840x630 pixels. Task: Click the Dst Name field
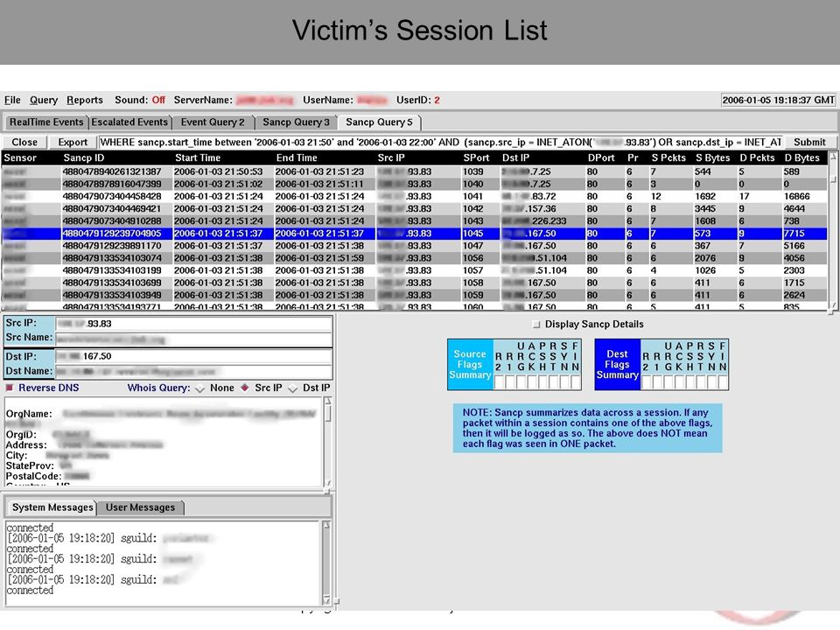(193, 371)
